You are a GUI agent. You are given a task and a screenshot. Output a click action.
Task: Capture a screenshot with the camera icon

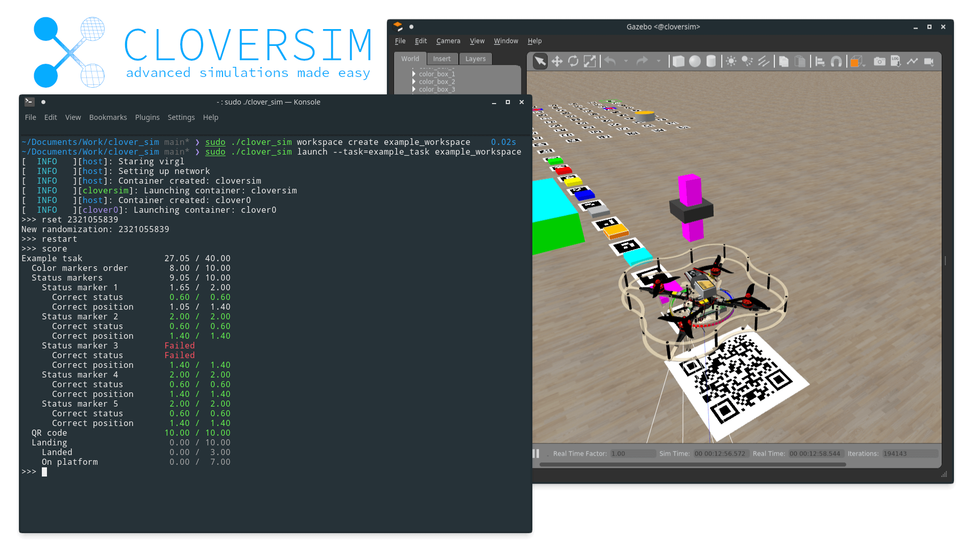pyautogui.click(x=879, y=61)
